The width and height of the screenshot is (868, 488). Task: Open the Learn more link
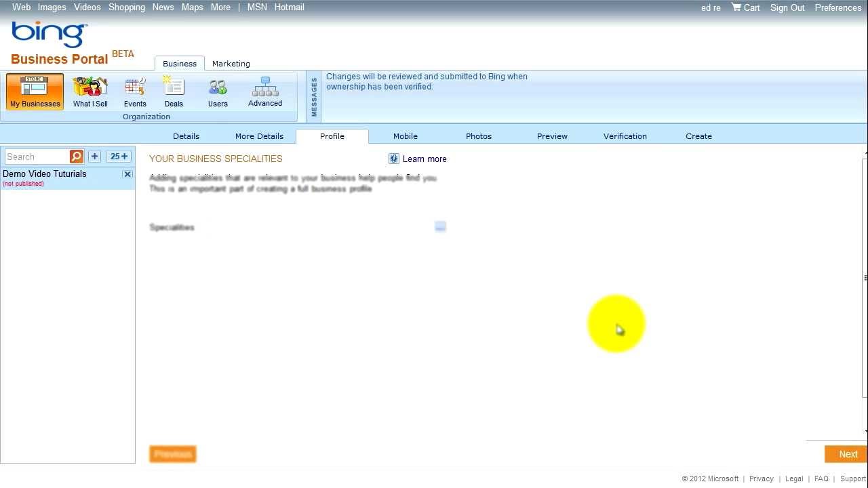pyautogui.click(x=425, y=159)
